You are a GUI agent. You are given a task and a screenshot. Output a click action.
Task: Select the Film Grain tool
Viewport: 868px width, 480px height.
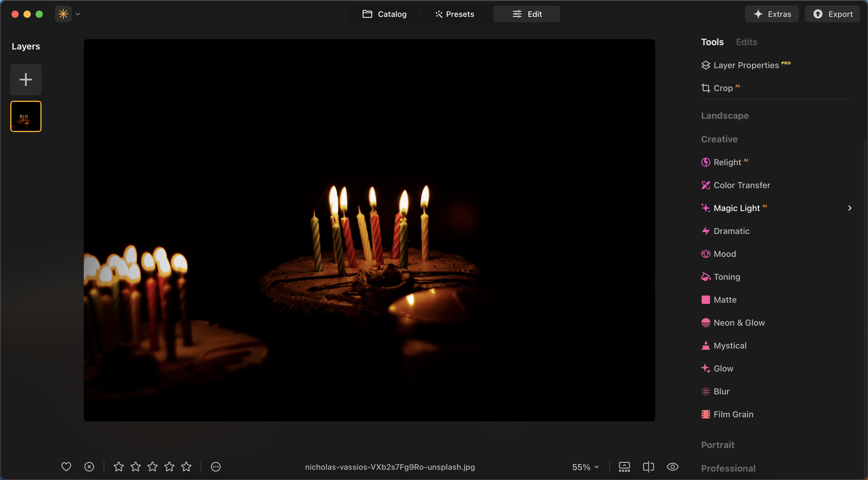pyautogui.click(x=733, y=414)
